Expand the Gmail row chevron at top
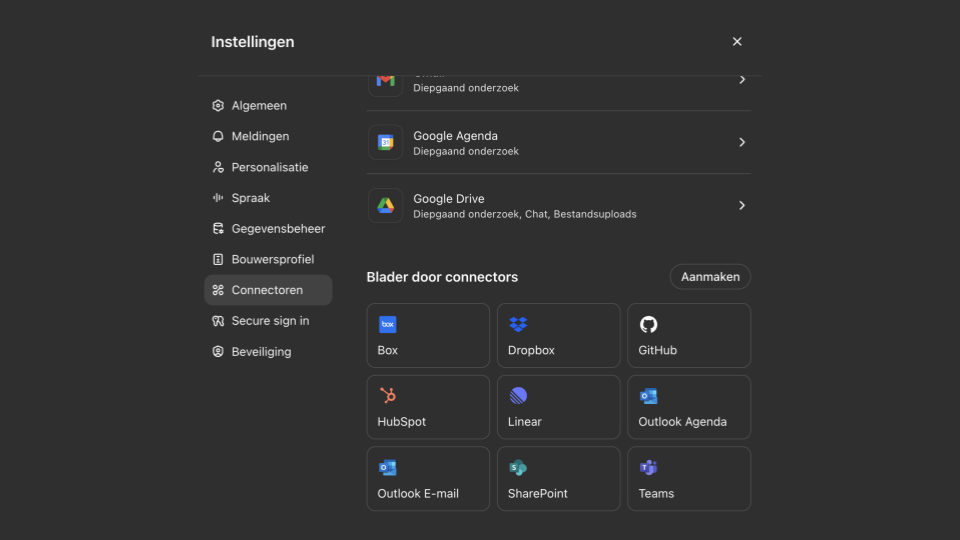The width and height of the screenshot is (960, 540). point(742,80)
